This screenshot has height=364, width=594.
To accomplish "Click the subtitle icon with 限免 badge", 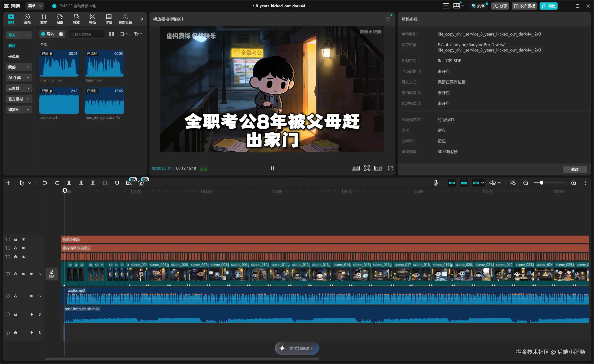I will coord(129,183).
